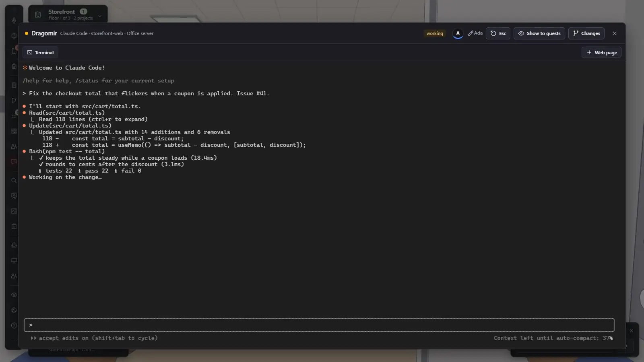Screen dimensions: 644x362
Task: Open the help question mark icon
Action: (x=14, y=325)
